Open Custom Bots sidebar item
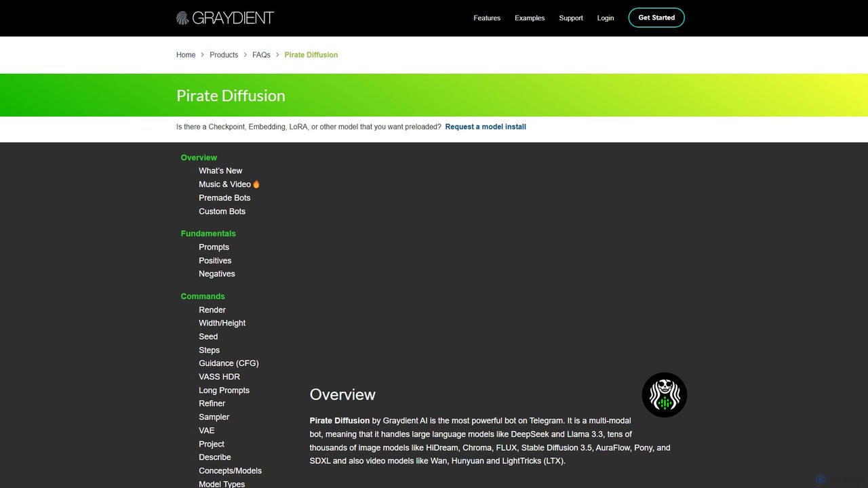The width and height of the screenshot is (868, 488). [x=222, y=211]
